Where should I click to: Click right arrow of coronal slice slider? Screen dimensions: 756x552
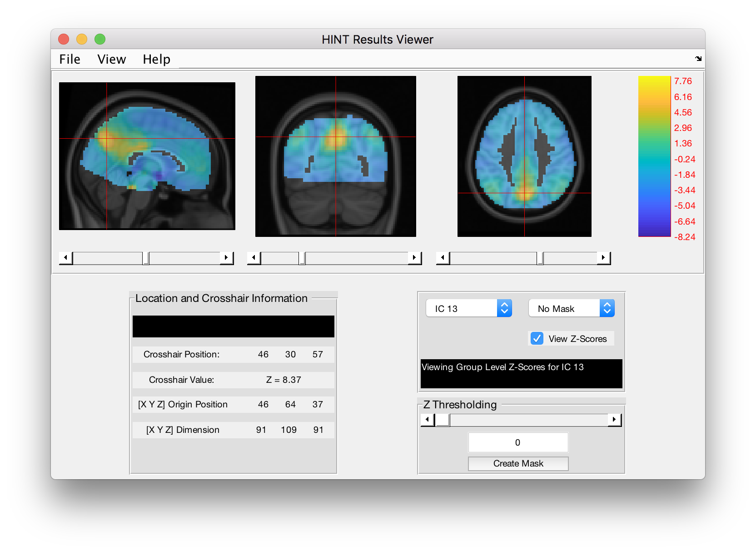click(414, 258)
